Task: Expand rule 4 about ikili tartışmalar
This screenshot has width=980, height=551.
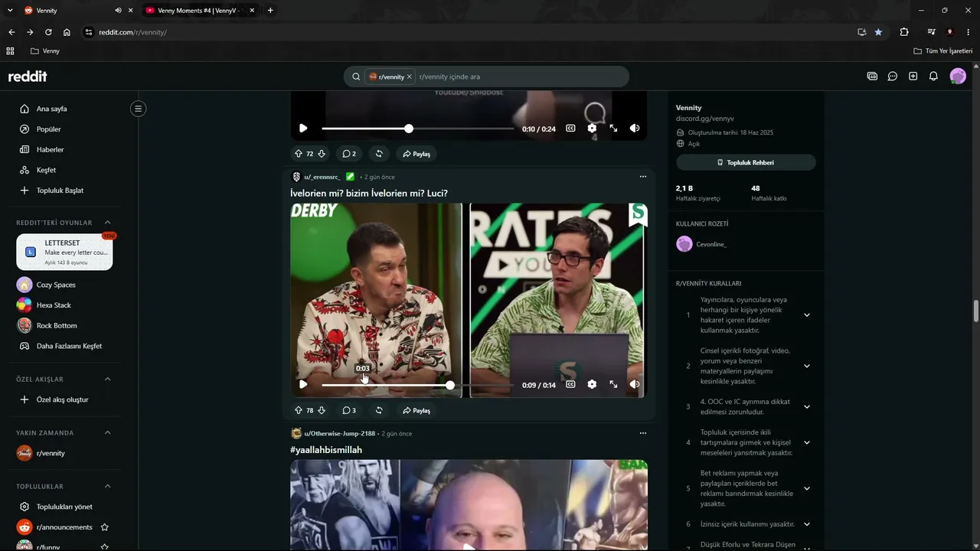Action: tap(806, 442)
